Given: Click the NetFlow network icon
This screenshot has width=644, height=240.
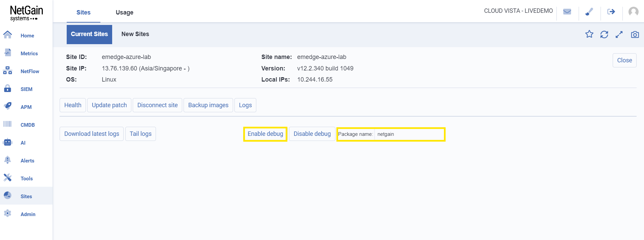Looking at the screenshot, I should pyautogui.click(x=7, y=70).
